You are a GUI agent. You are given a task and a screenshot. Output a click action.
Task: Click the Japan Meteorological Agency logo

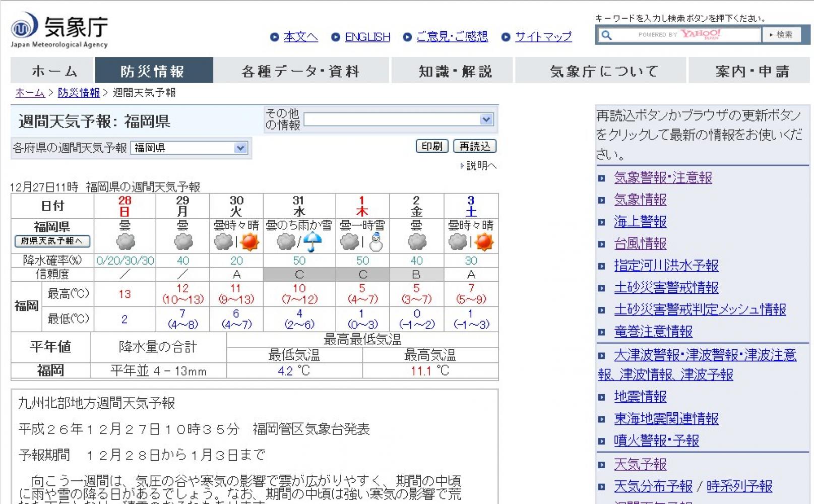[59, 30]
